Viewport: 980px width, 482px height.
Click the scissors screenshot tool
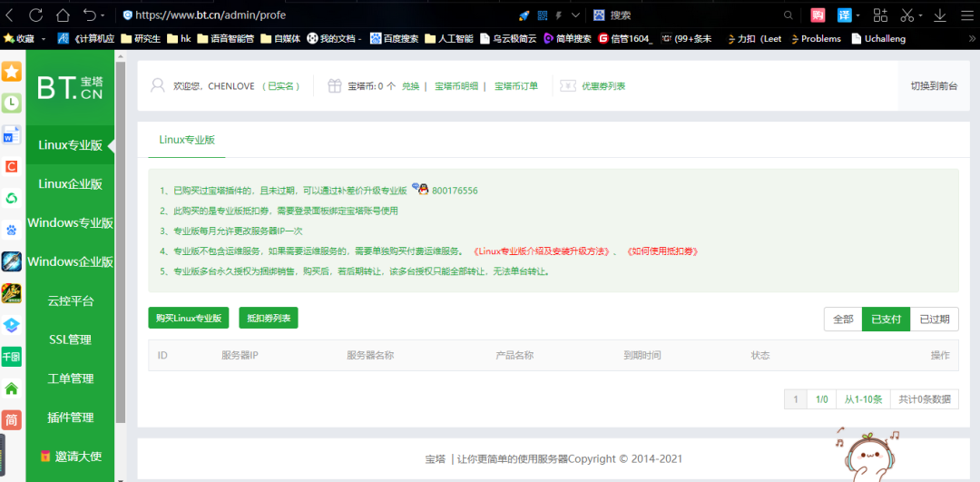pos(907,15)
